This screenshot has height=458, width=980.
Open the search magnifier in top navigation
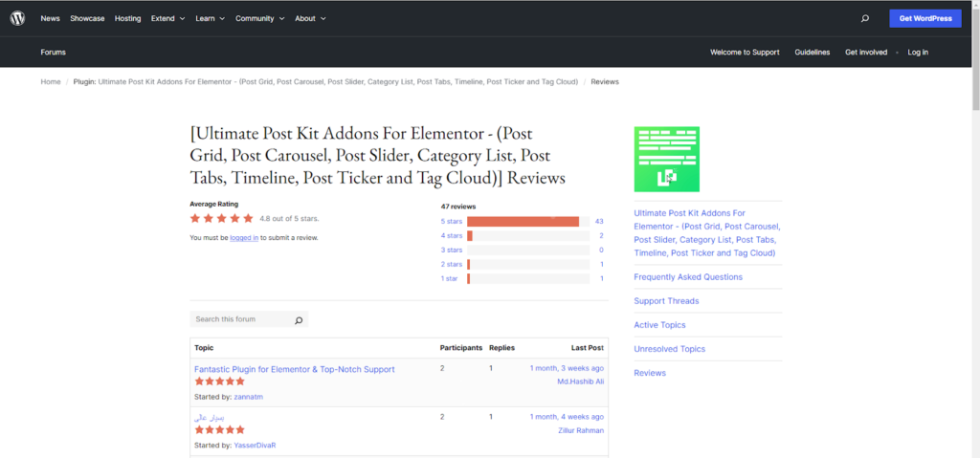[865, 18]
